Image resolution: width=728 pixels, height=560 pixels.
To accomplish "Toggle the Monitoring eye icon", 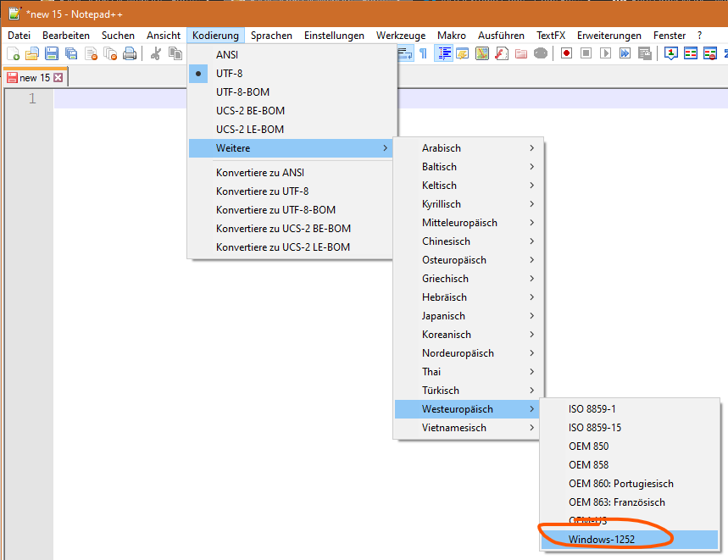I will coord(541,54).
